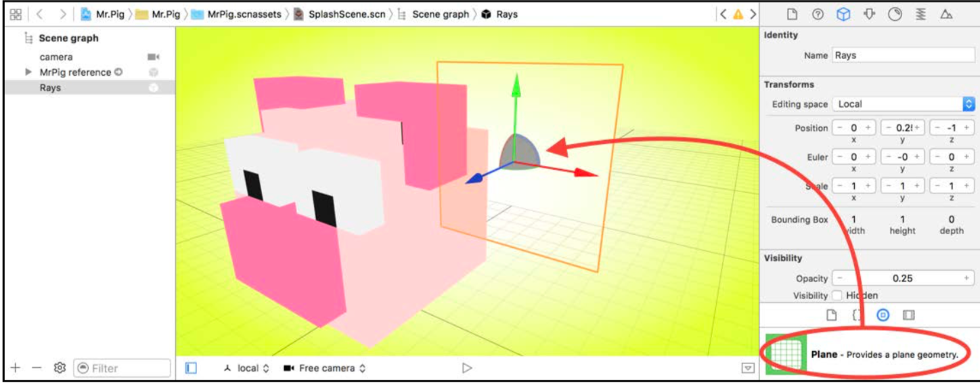This screenshot has height=383, width=980.
Task: Change the local coordinate space popup
Action: [246, 368]
